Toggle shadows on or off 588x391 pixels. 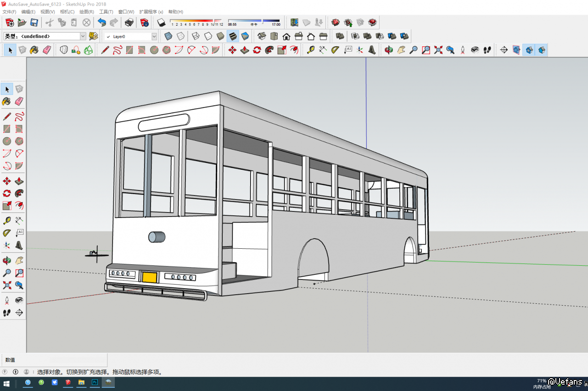161,22
